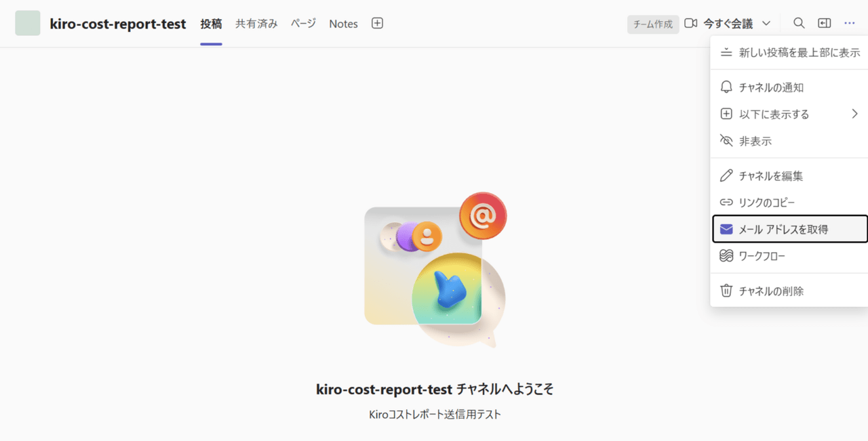Click the workflow waves icon

coord(726,256)
